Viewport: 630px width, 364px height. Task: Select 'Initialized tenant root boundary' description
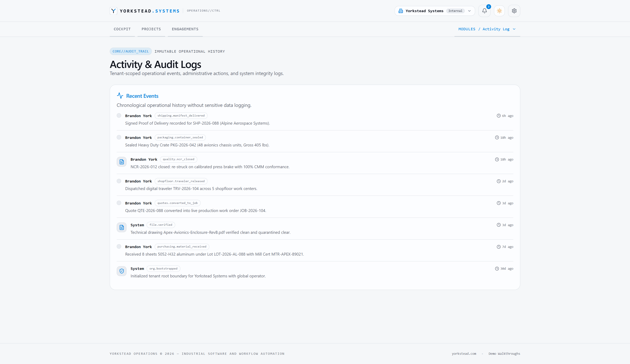tap(198, 276)
